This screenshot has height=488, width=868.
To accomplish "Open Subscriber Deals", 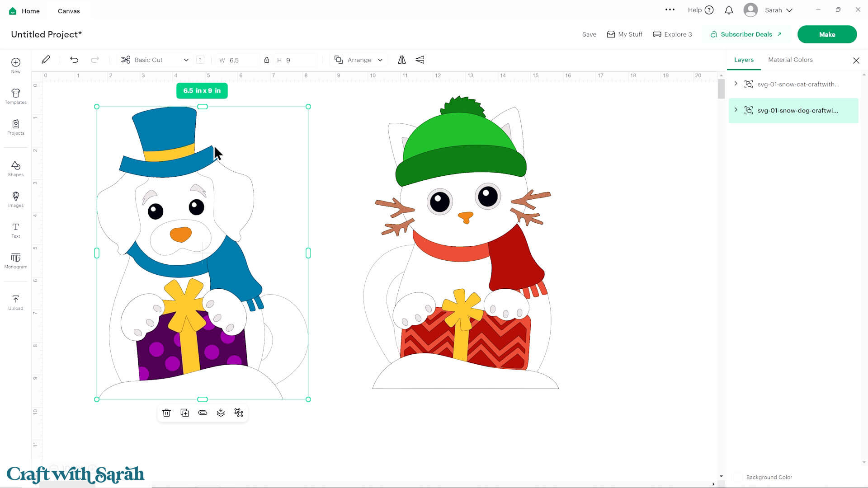I will pos(746,34).
